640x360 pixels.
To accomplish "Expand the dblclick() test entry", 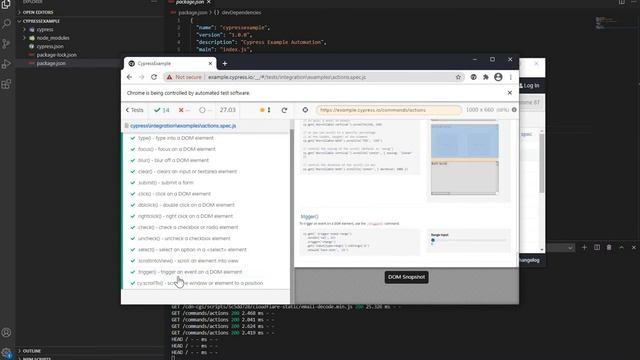I will pos(186,205).
